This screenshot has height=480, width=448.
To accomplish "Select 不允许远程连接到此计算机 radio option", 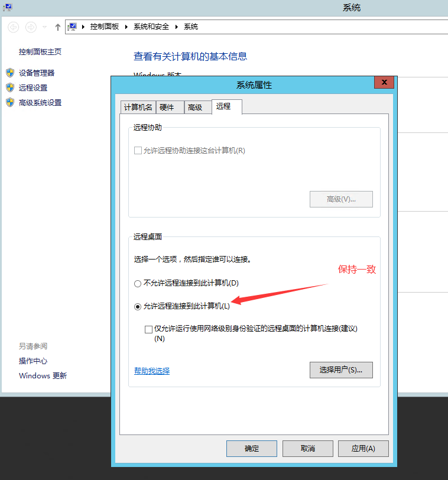I will pos(138,283).
